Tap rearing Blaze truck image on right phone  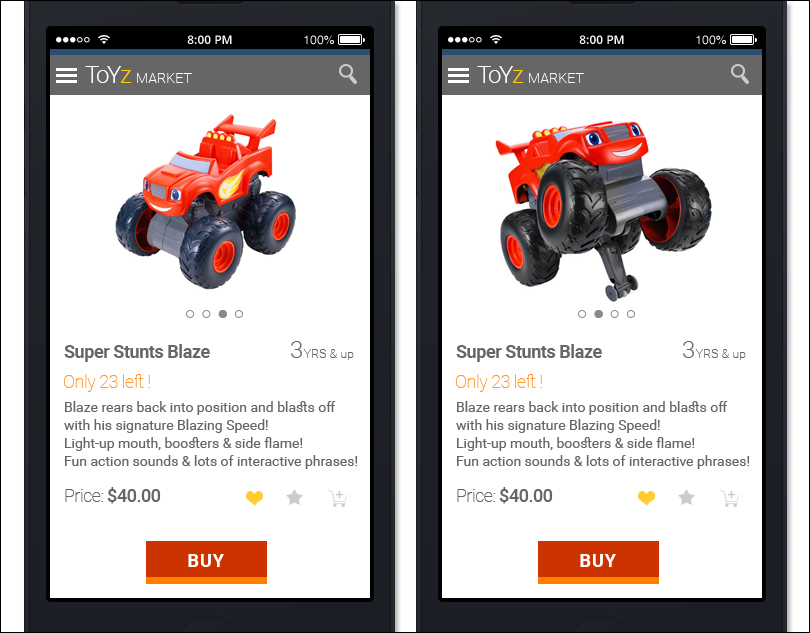(603, 210)
